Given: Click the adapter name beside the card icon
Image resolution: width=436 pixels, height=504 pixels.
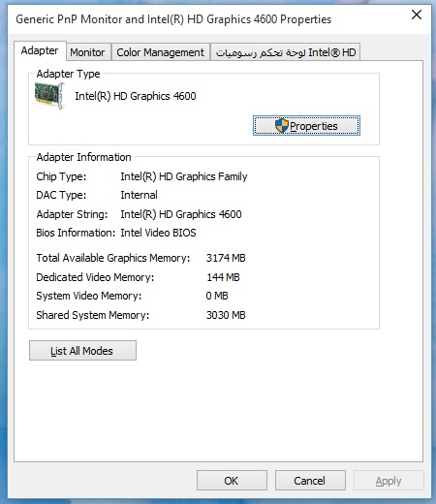Looking at the screenshot, I should 136,96.
